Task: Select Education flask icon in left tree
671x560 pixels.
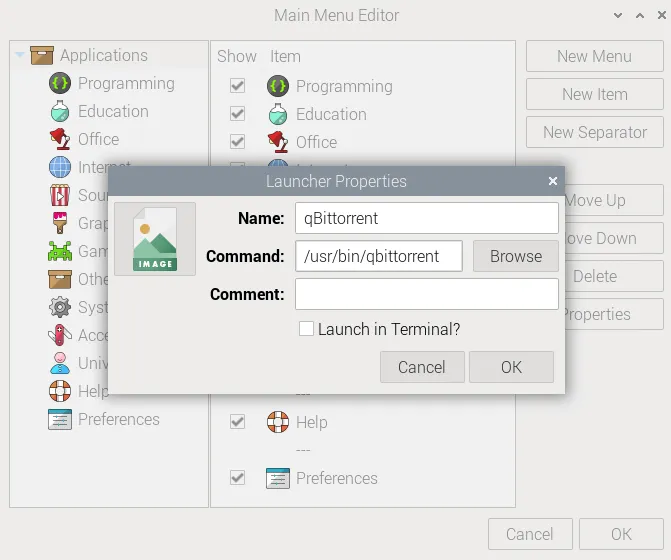Action: pos(60,111)
